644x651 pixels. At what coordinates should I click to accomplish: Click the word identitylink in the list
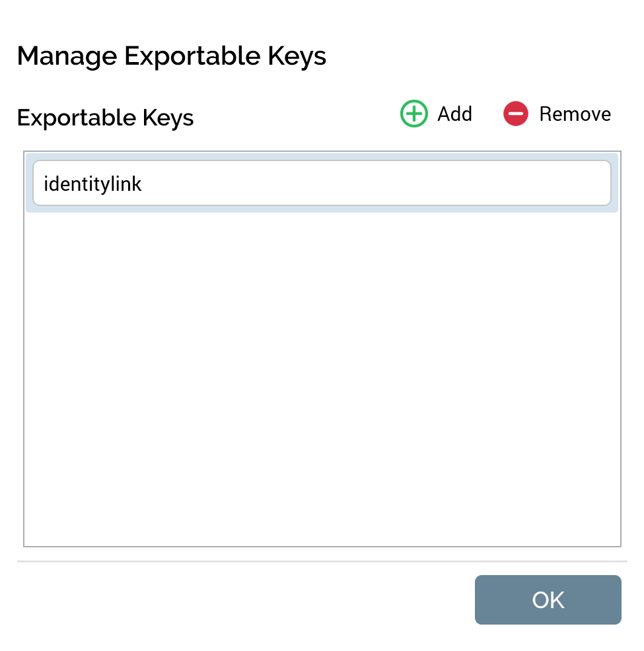tap(93, 184)
